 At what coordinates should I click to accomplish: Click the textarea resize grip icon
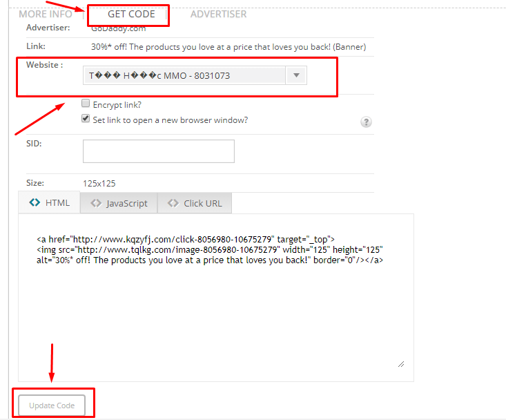click(x=400, y=363)
